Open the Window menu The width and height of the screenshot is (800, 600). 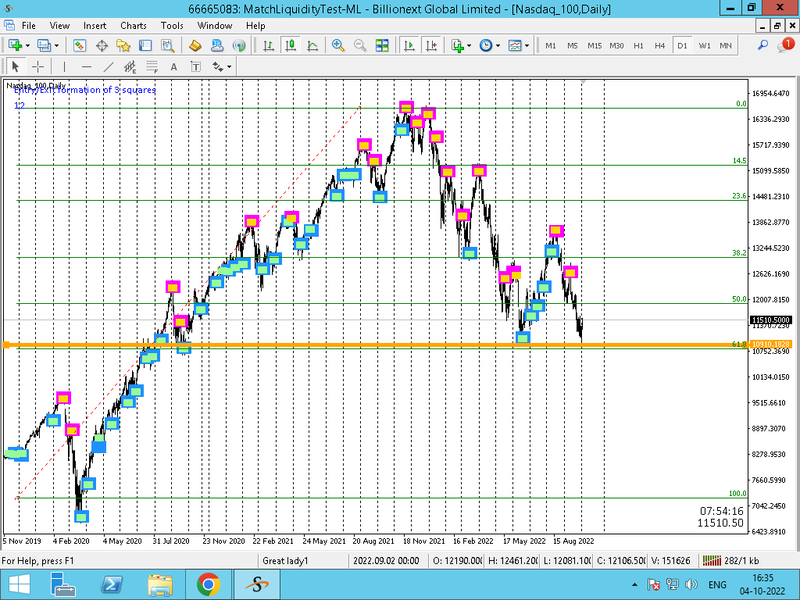[215, 26]
